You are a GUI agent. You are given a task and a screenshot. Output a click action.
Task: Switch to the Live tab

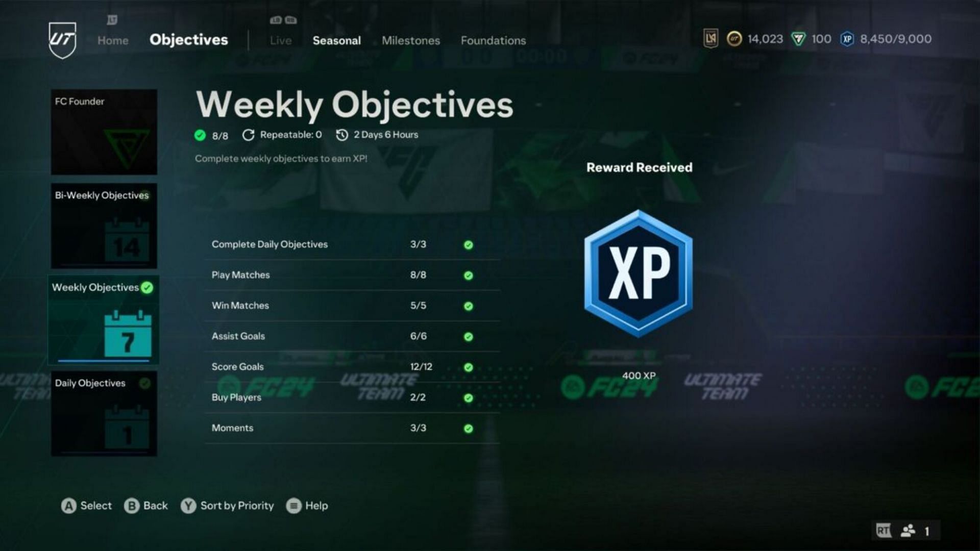point(279,40)
